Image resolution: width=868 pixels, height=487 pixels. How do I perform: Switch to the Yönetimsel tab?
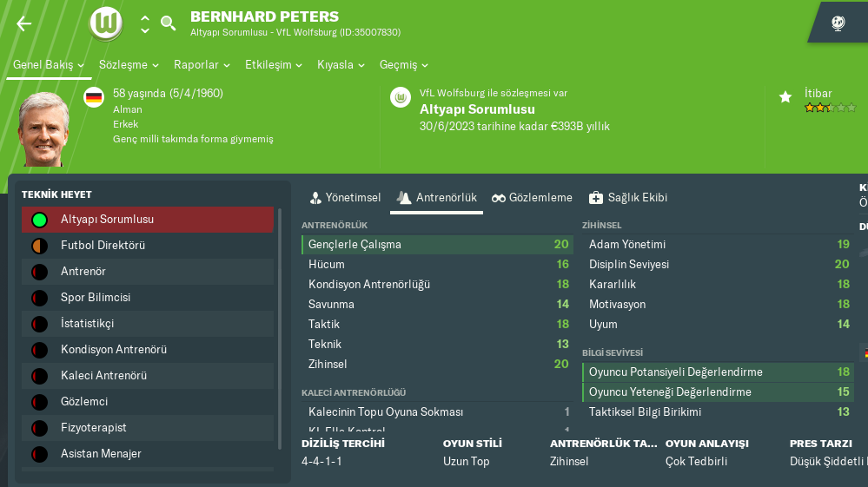pos(345,198)
